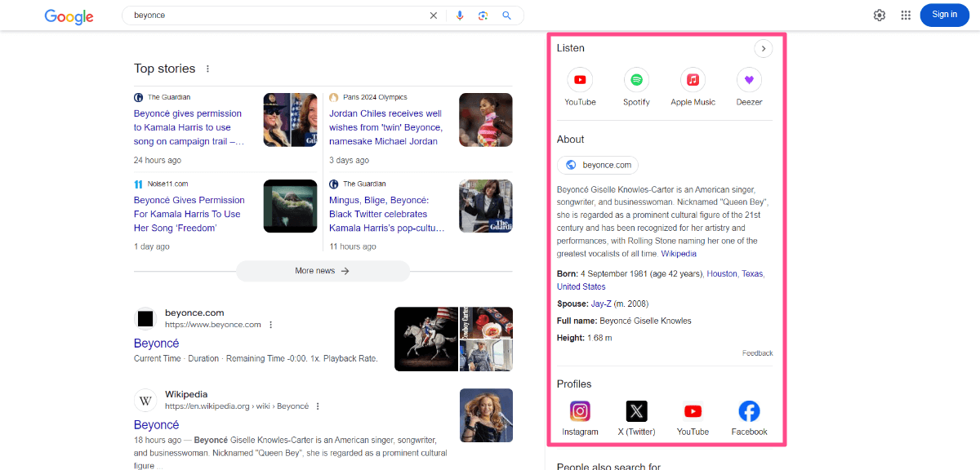Open Jordan Chiles receives well wishes story

(385, 127)
